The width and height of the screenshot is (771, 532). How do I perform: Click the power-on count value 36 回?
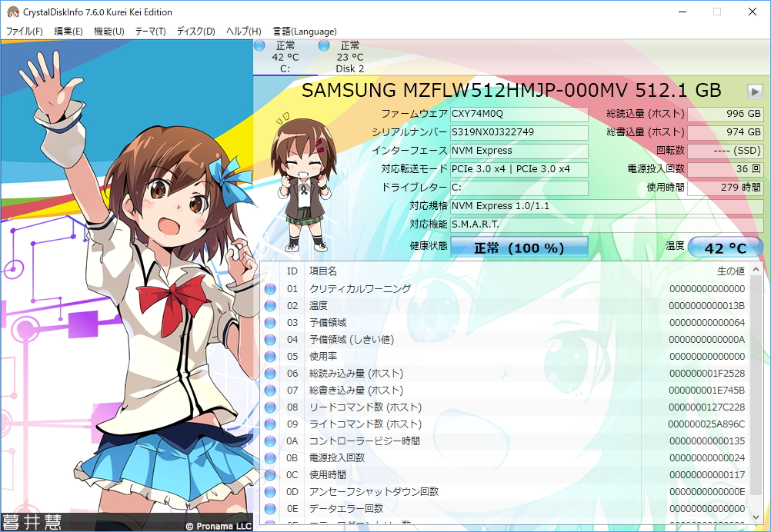point(726,169)
